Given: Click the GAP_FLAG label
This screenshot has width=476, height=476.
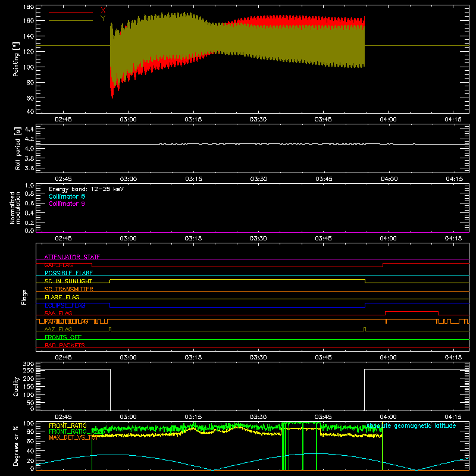Looking at the screenshot, I should click(59, 265).
